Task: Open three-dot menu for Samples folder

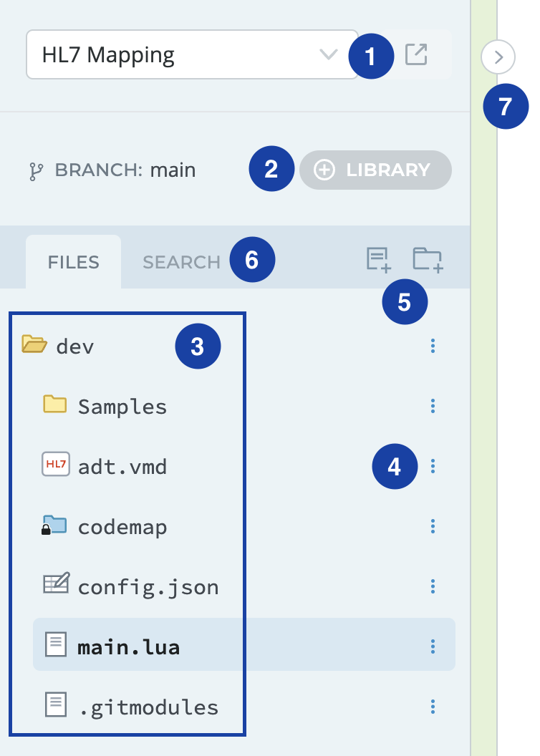Action: [433, 407]
